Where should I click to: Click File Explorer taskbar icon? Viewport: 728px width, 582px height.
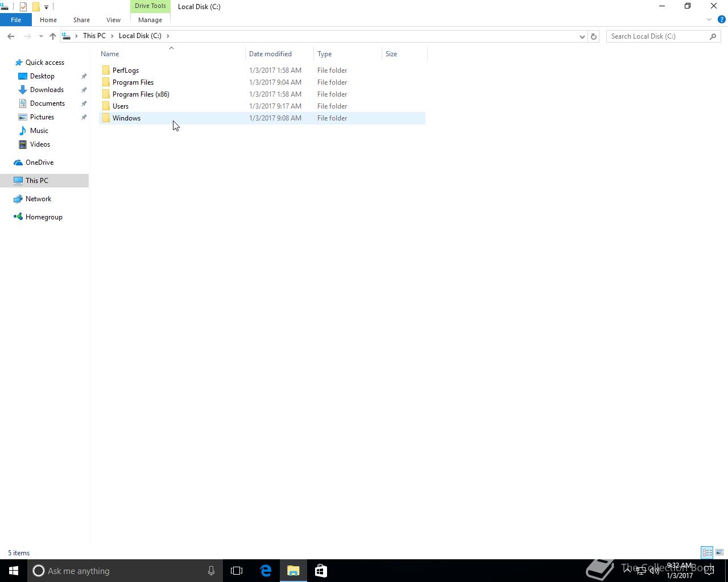pos(293,571)
